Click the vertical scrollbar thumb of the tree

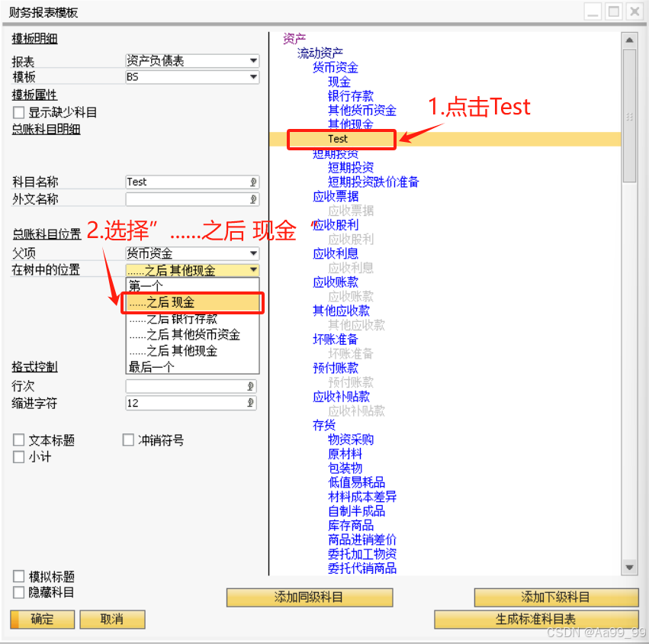click(x=629, y=116)
